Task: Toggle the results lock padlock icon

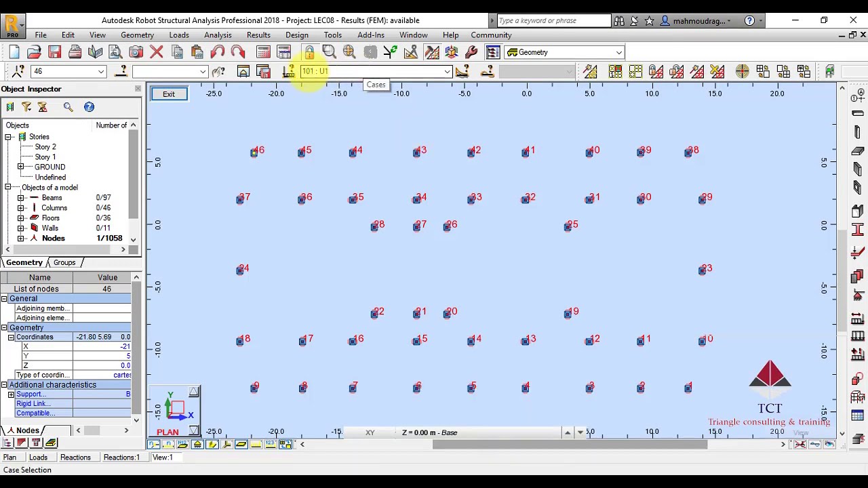Action: (x=309, y=52)
